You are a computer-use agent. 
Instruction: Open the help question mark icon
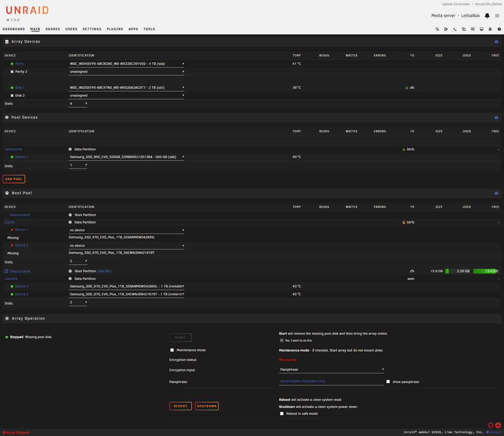click(x=499, y=29)
